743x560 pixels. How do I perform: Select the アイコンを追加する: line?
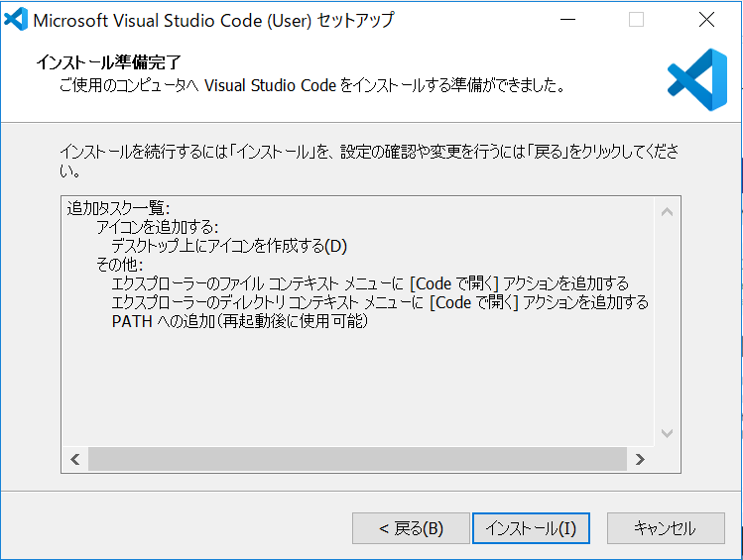coord(158,227)
